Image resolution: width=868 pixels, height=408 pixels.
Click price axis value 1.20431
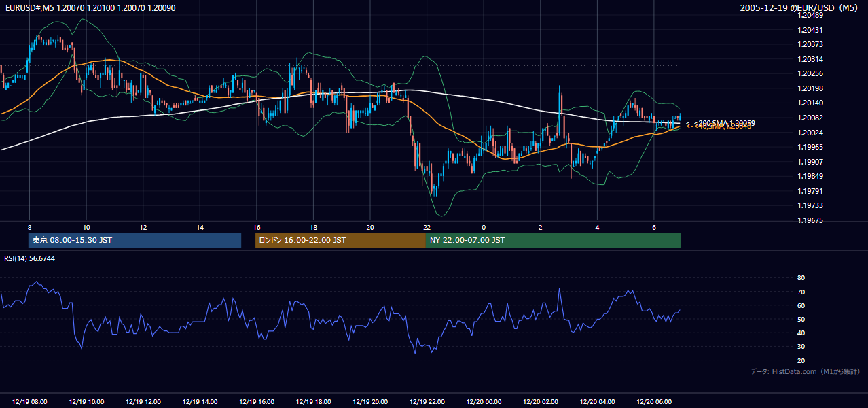click(x=810, y=30)
